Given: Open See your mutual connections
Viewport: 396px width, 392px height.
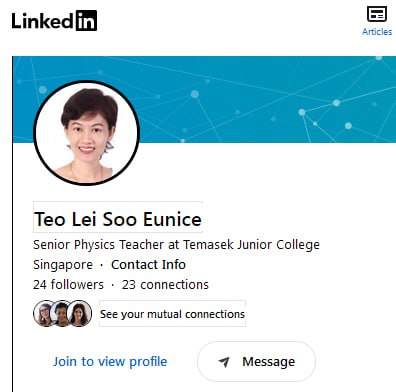Looking at the screenshot, I should 172,314.
